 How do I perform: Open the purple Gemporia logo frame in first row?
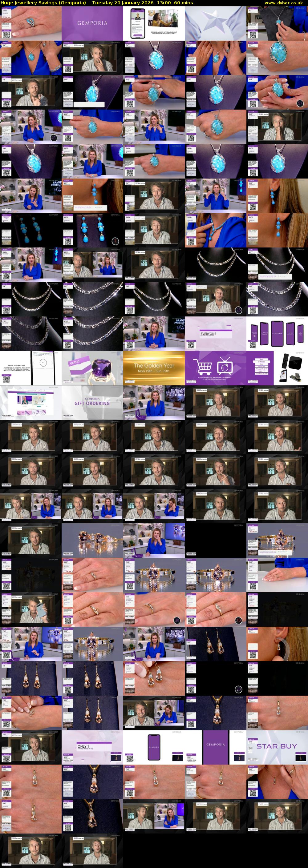pos(92,23)
